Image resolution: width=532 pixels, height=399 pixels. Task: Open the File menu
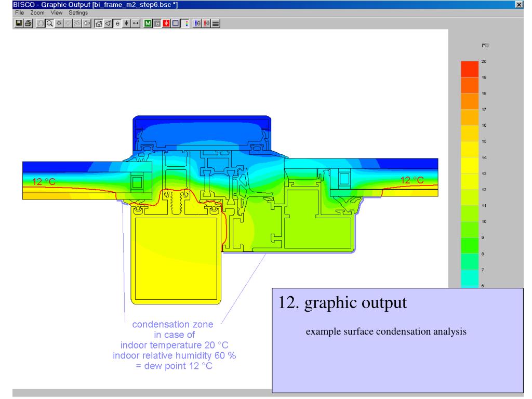[20, 12]
